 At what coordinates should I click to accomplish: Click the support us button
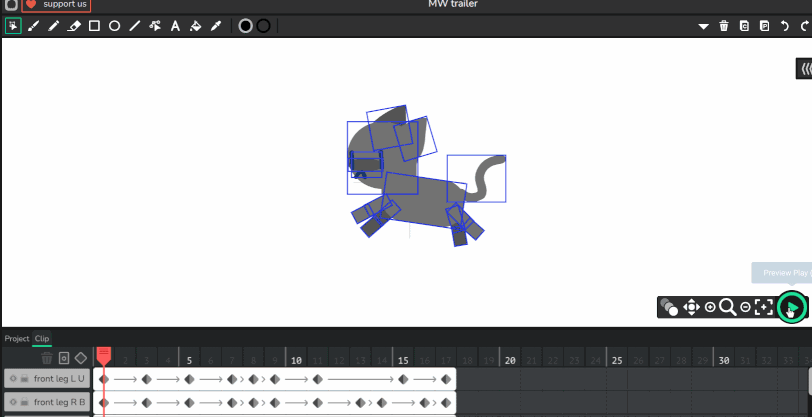coord(56,5)
